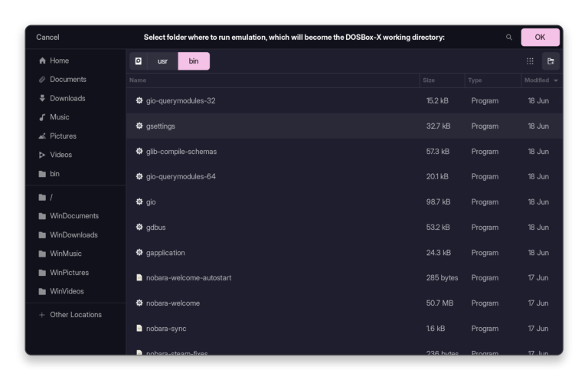Cancel the folder selection dialog
The height and width of the screenshot is (380, 588).
pos(47,38)
